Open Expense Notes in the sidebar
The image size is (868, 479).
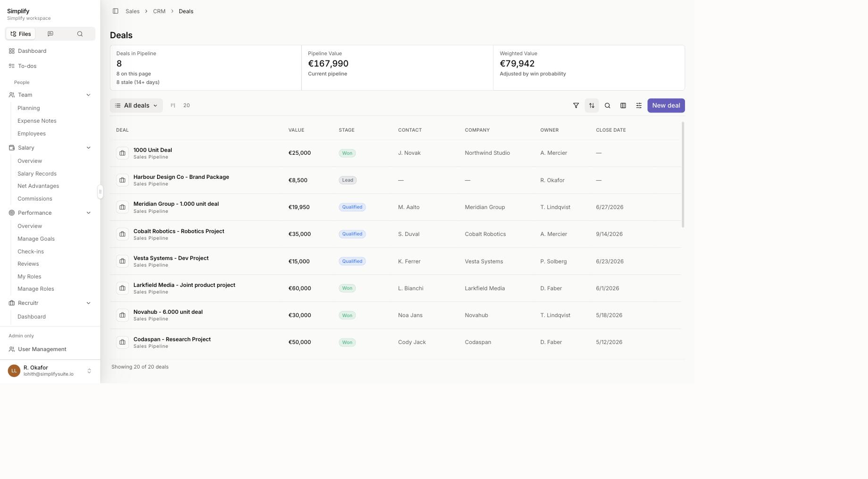point(37,121)
